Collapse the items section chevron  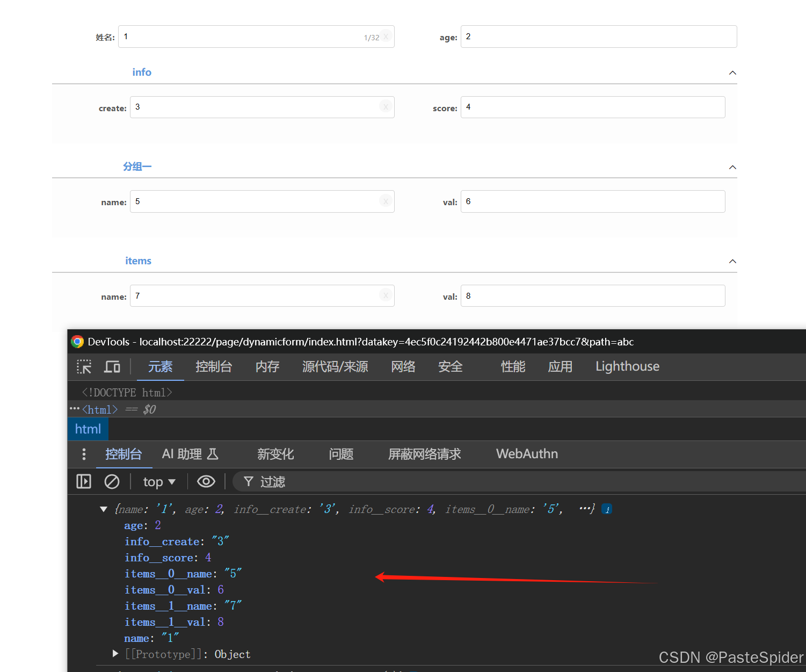point(732,261)
